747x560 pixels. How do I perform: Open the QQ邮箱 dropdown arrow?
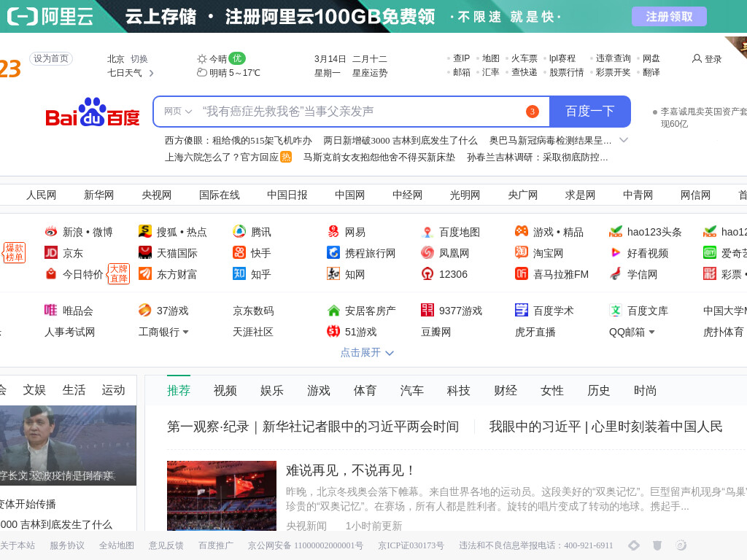[x=651, y=332]
